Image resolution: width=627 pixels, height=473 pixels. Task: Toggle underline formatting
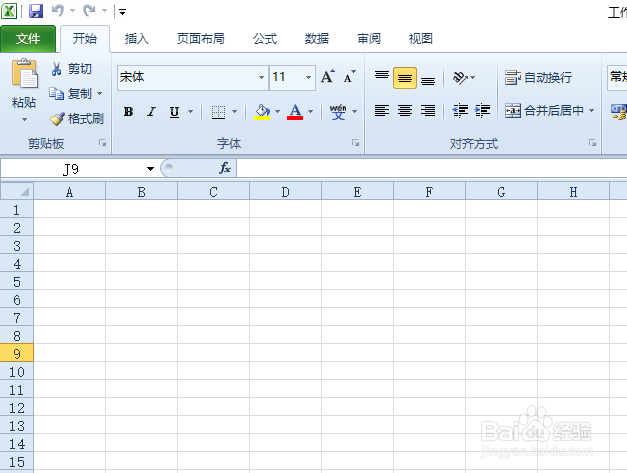click(174, 112)
